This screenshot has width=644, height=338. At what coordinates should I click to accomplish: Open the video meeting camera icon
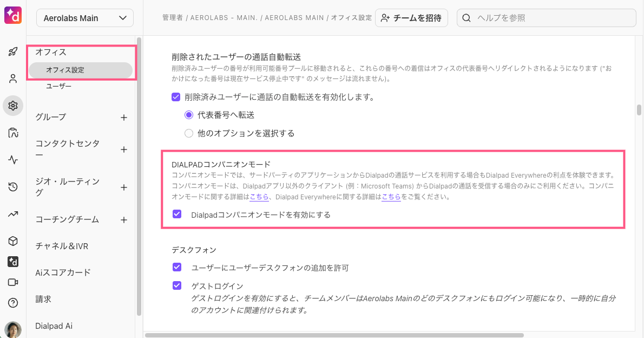pos(13,282)
